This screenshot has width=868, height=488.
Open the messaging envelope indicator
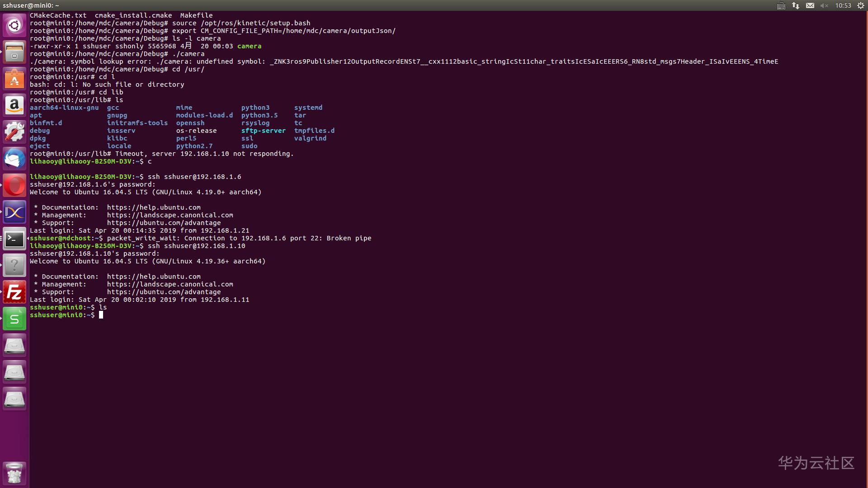[810, 5]
